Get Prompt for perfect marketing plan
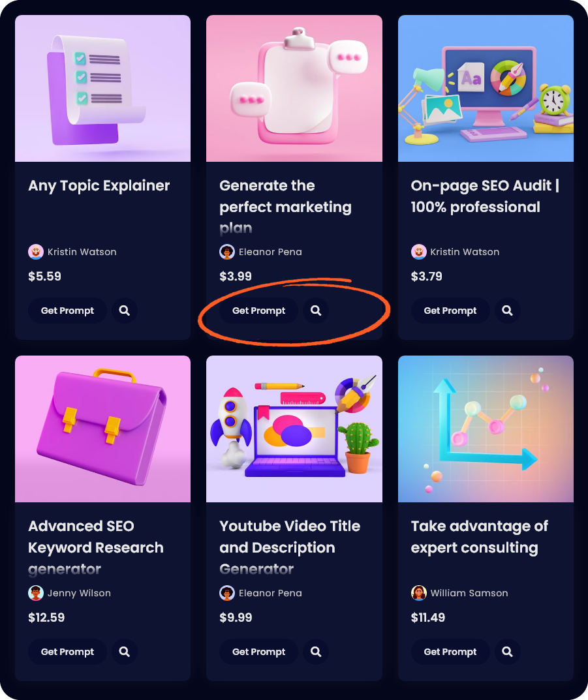 [258, 311]
